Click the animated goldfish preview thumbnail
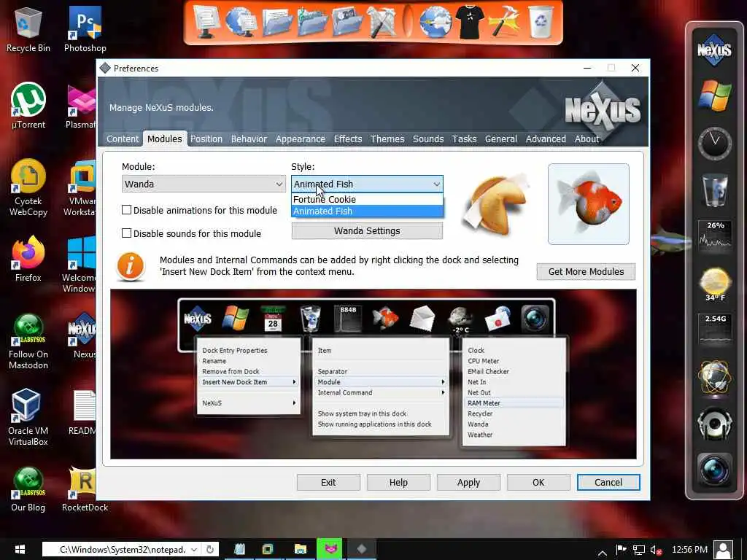Image resolution: width=747 pixels, height=560 pixels. [589, 204]
